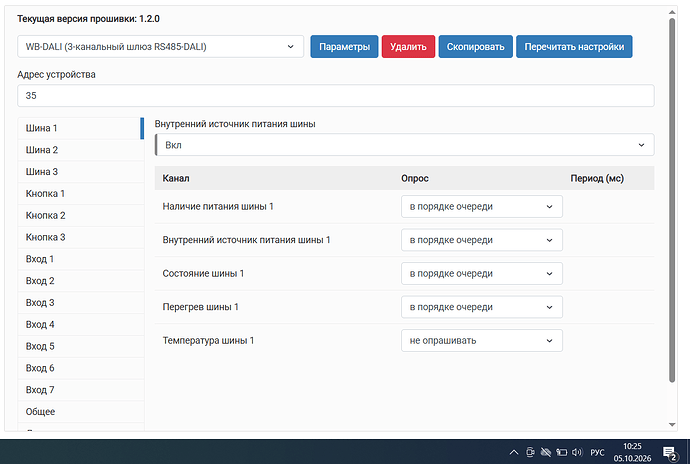This screenshot has height=464, width=690.
Task: Click the Внутренний источник питания шины 1 label
Action: (246, 240)
